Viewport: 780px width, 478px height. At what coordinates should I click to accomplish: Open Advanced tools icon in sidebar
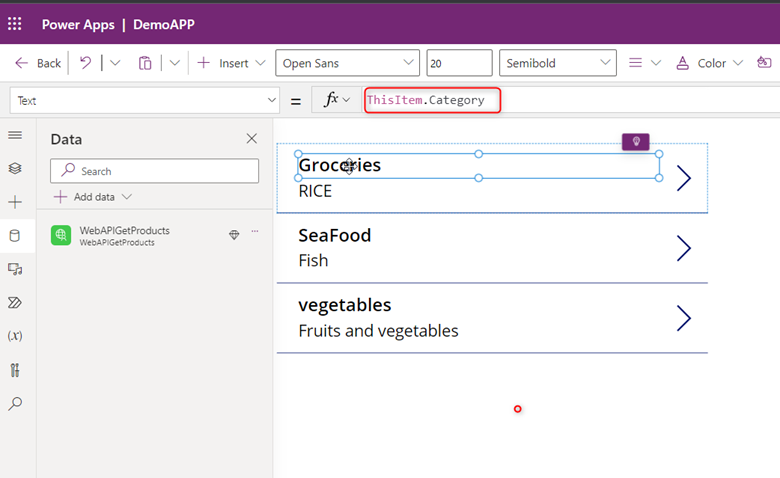[14, 370]
